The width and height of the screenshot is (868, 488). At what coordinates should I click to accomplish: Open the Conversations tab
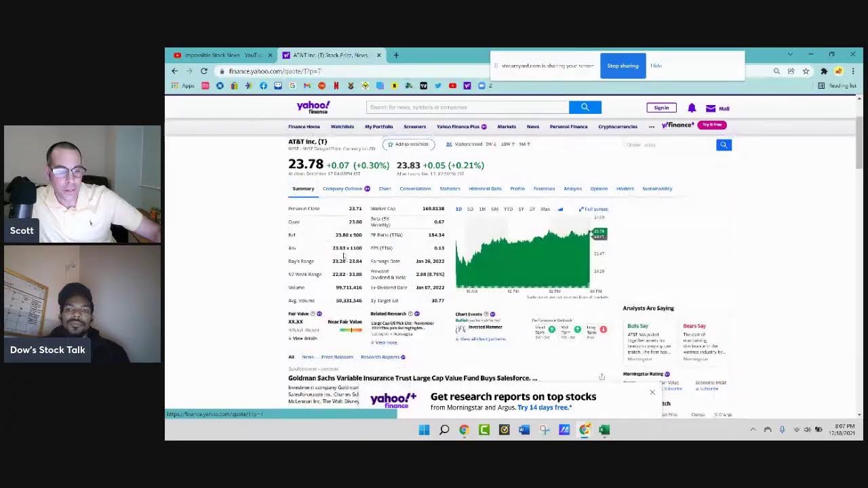pos(415,188)
